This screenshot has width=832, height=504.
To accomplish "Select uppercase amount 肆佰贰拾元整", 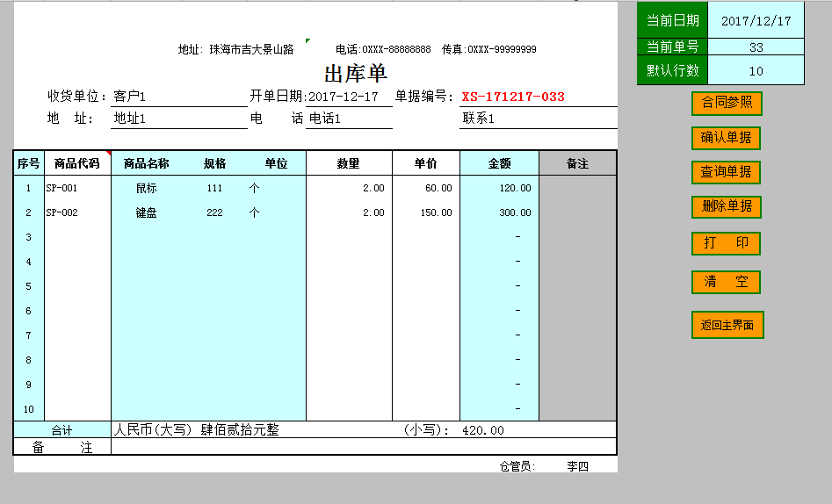I will 240,429.
